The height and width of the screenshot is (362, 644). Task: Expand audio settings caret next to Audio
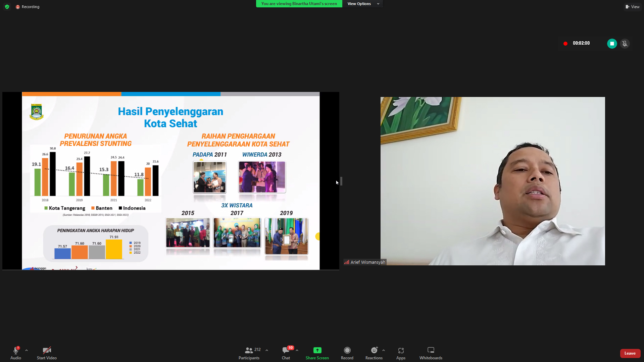pos(27,350)
